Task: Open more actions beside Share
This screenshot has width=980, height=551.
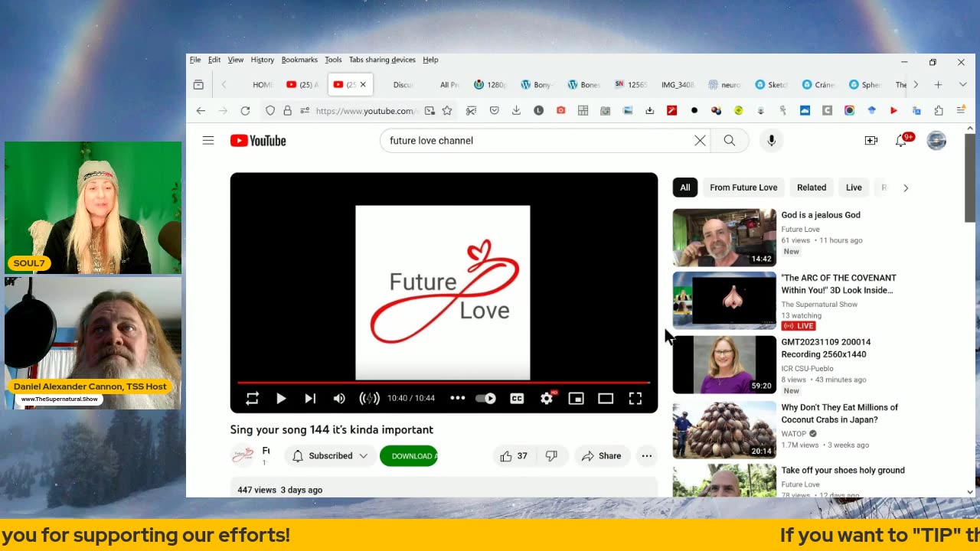Action: 647,456
